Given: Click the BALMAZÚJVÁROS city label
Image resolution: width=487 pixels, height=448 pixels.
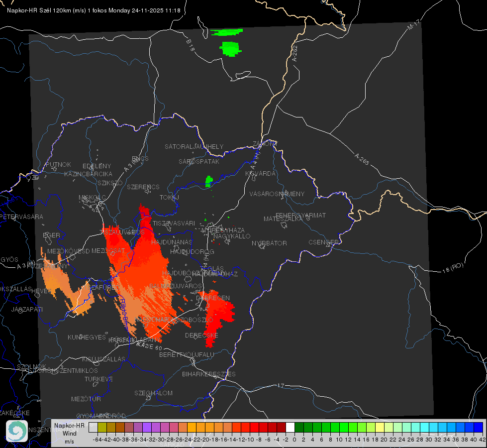Looking at the screenshot, I should 176,286.
